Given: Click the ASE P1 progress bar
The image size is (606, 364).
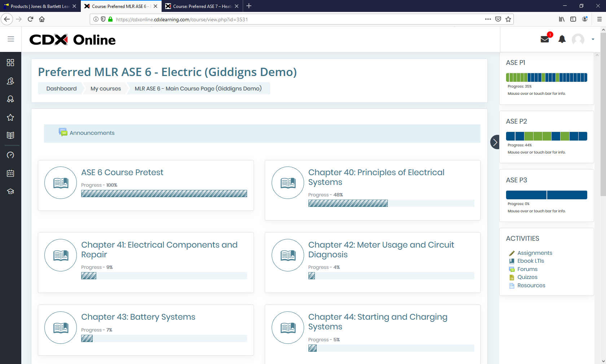Looking at the screenshot, I should (546, 77).
